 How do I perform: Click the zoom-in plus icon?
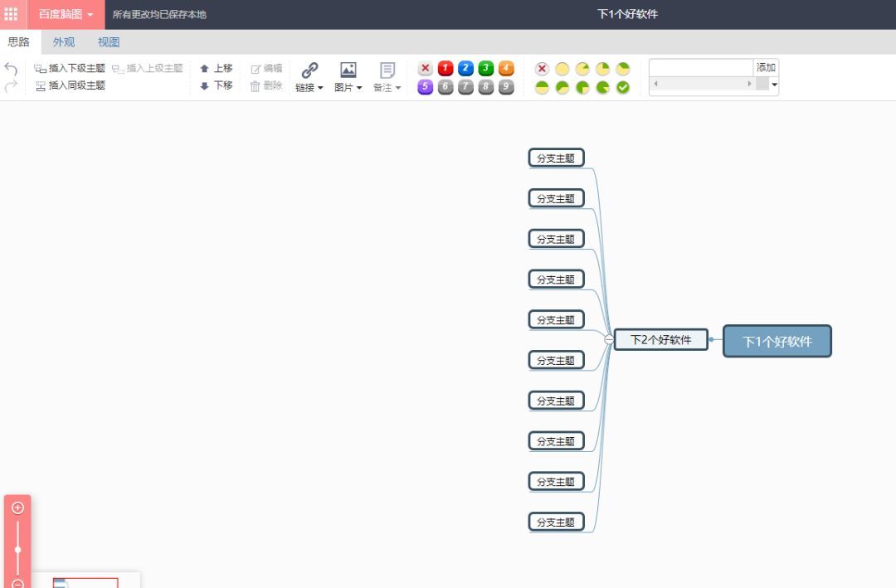click(17, 508)
